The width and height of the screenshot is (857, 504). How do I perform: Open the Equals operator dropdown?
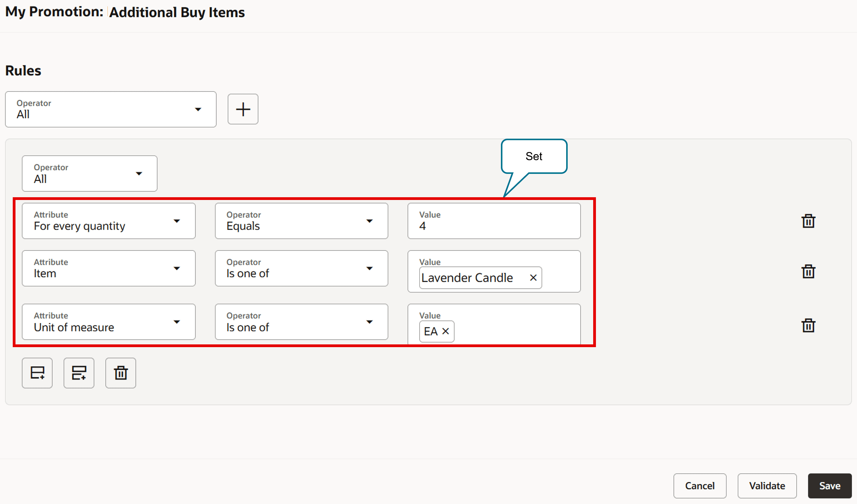(301, 221)
